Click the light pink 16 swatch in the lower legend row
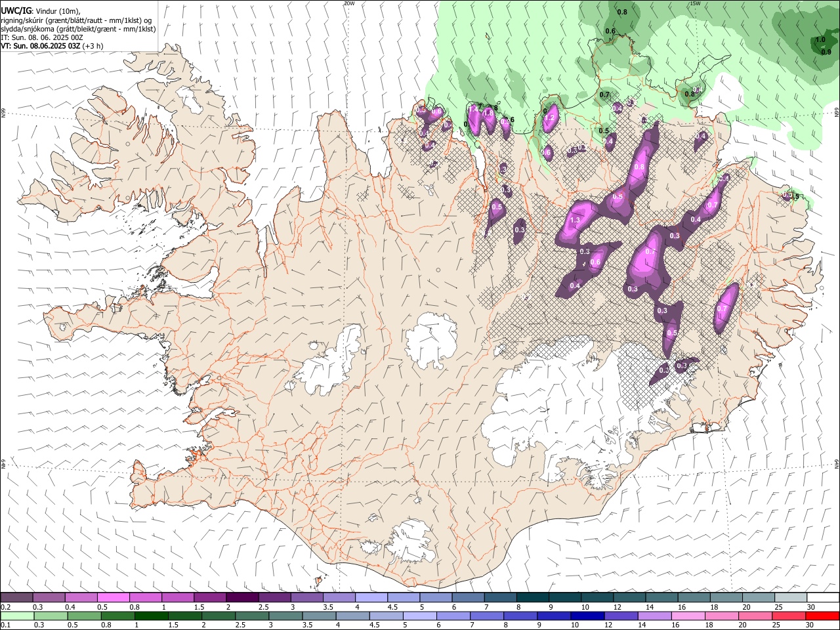This screenshot has height=630, width=840. click(x=688, y=616)
